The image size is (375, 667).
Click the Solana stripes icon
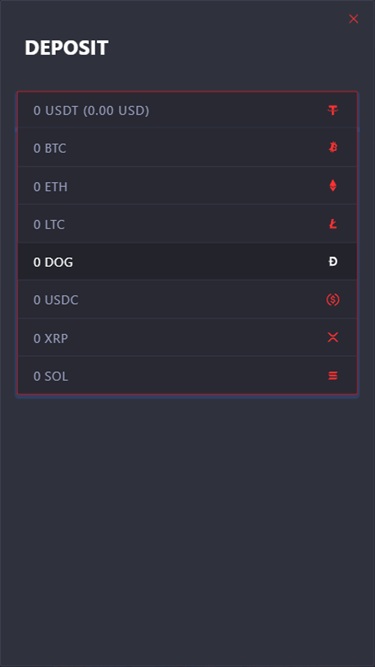[333, 376]
